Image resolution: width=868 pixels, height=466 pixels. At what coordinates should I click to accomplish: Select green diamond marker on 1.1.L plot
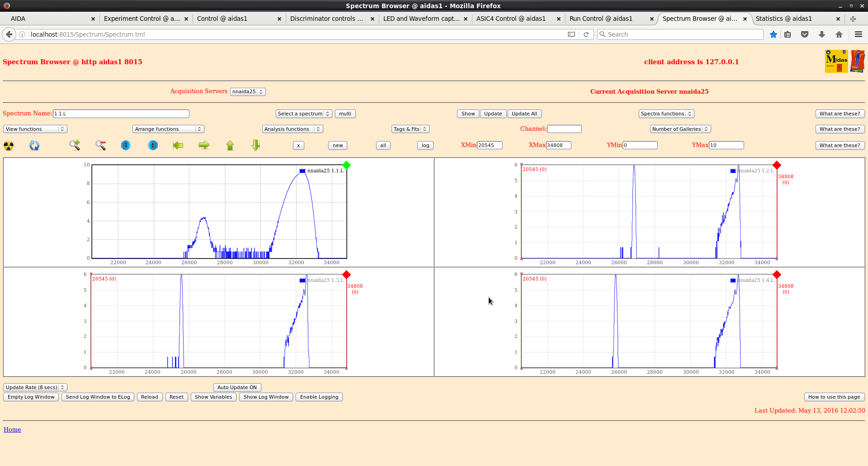(x=346, y=165)
